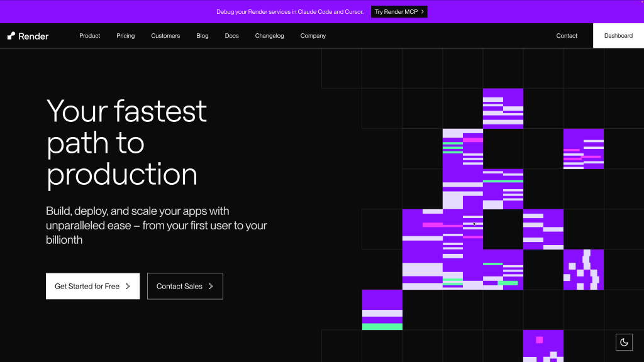Screen dimensions: 644x362
Task: Click the purple tile with green bottom stripe
Action: coord(382,310)
